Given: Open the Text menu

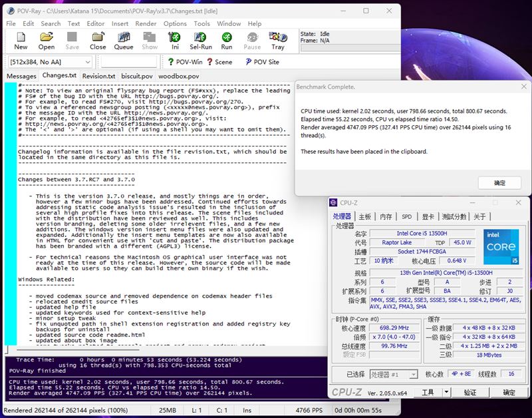Looking at the screenshot, I should point(74,23).
